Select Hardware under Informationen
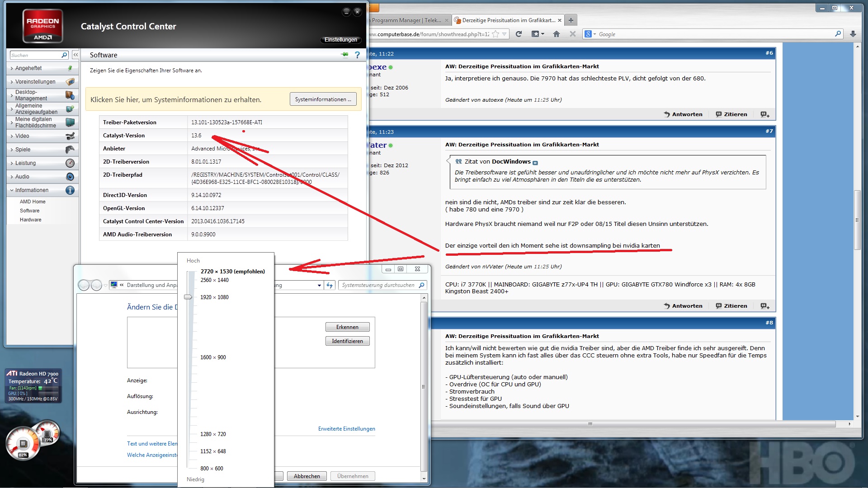This screenshot has width=868, height=488. (30, 220)
